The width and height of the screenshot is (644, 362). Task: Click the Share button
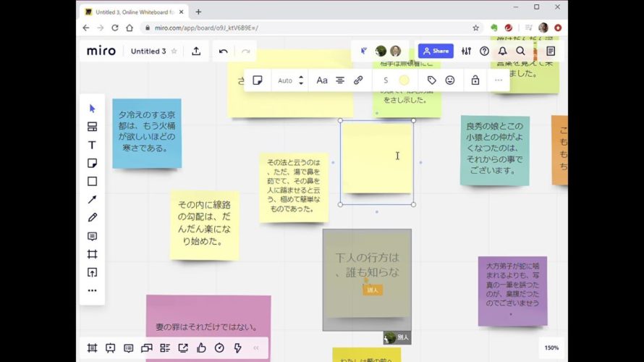[436, 51]
